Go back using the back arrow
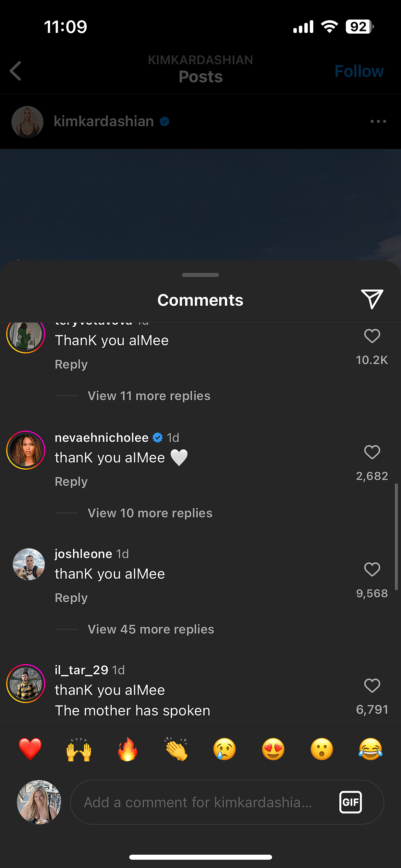 tap(15, 71)
